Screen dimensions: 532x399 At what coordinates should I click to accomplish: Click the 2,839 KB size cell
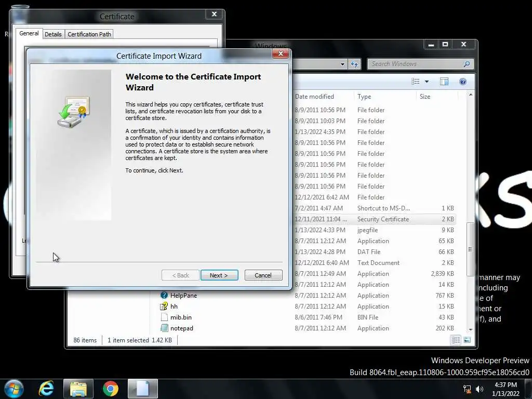click(443, 273)
